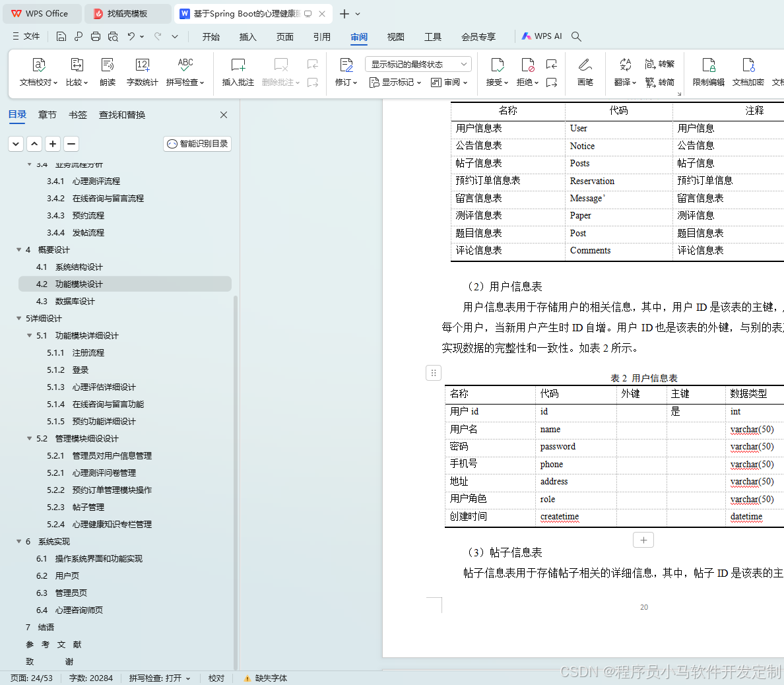Switch to the 章节 sidebar tab

[47, 114]
